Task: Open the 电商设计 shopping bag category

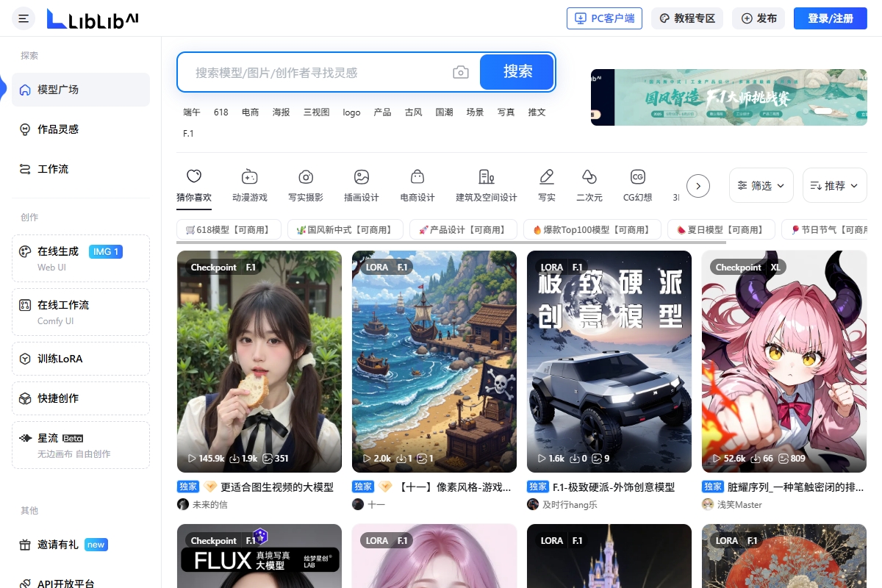Action: 417,177
